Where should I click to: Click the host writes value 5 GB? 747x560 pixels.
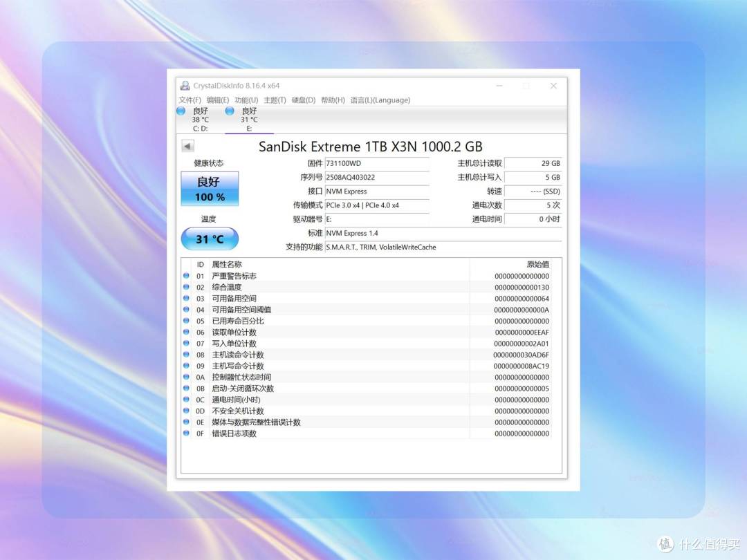533,177
